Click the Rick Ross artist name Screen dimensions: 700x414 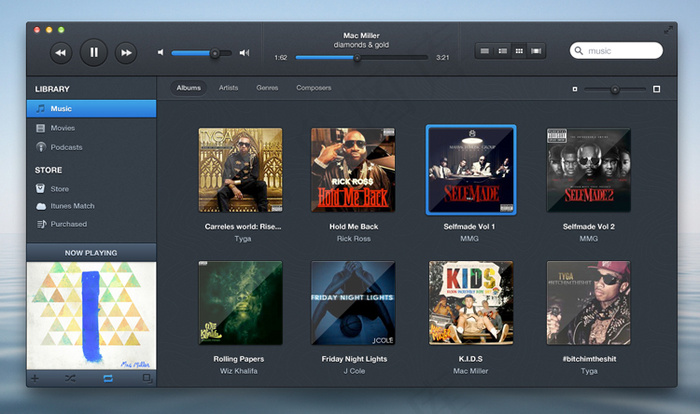pyautogui.click(x=354, y=238)
